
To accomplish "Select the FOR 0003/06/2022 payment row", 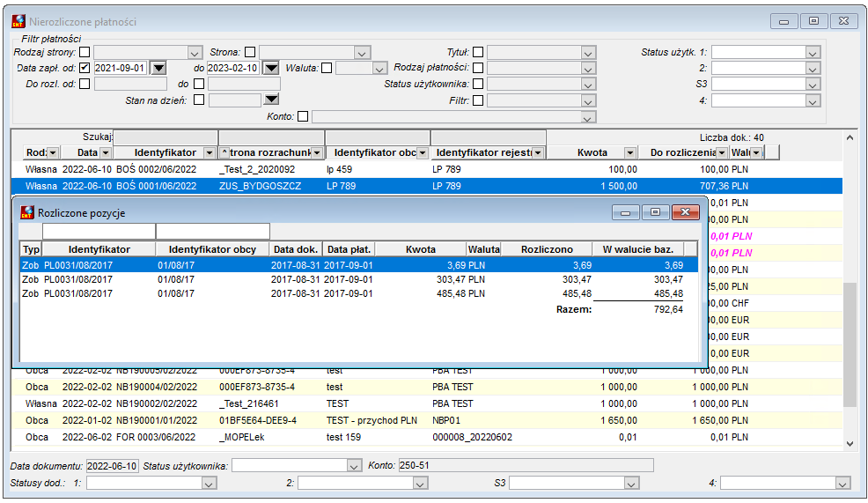I will click(x=426, y=437).
